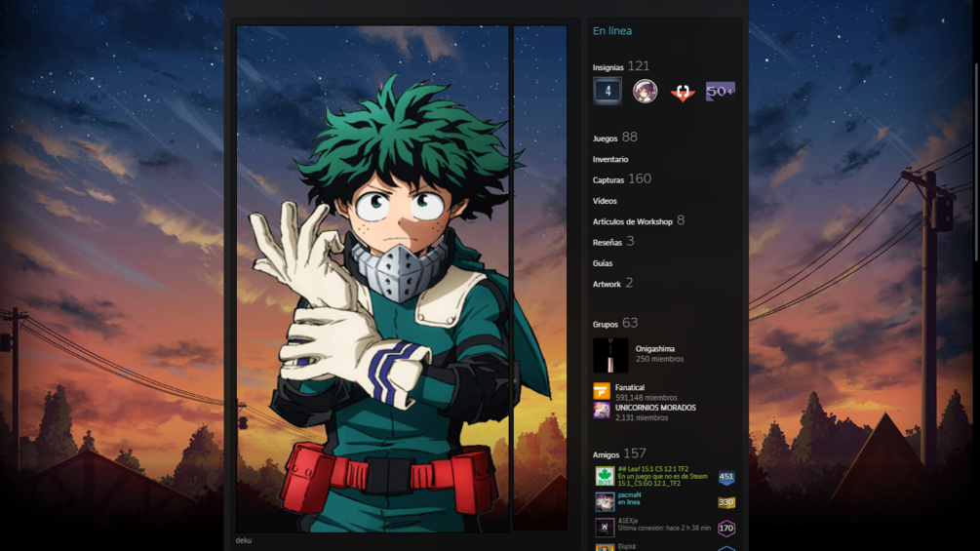Click the 'En línea' status text

point(611,30)
